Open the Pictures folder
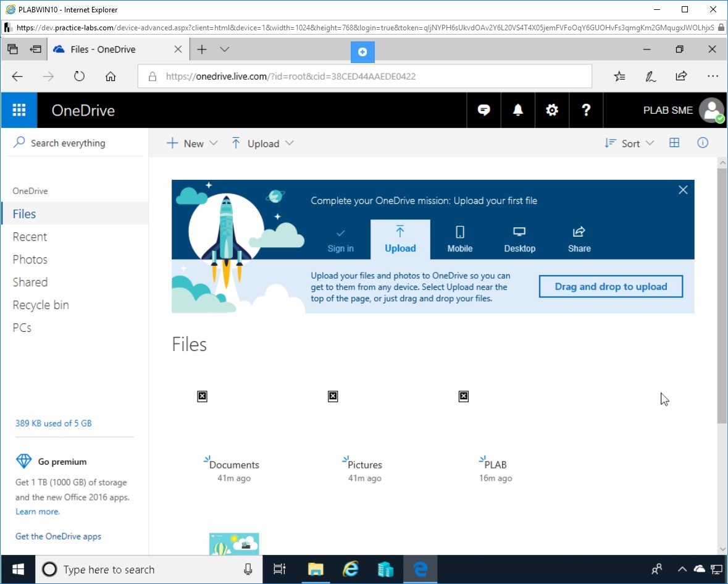Screen dimensions: 728x584 pyautogui.click(x=364, y=465)
